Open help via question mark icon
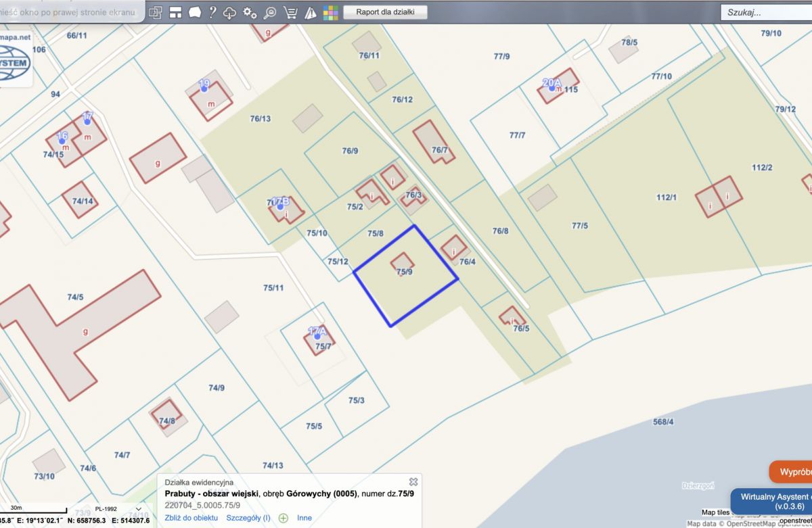812x528 pixels. [x=212, y=12]
